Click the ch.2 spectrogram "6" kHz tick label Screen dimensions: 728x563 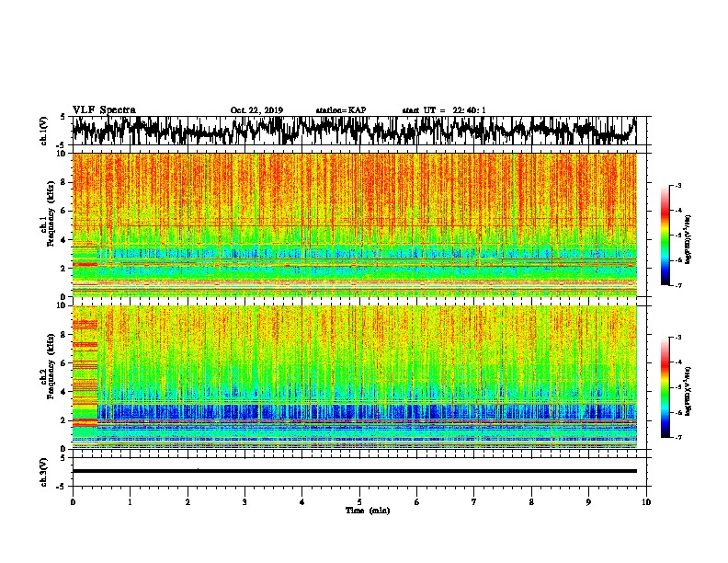point(64,363)
